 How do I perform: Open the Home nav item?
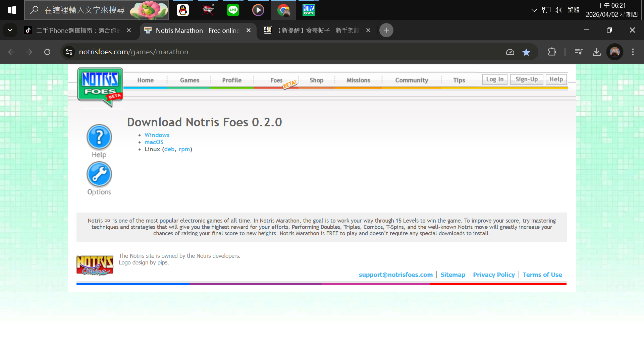[x=145, y=80]
